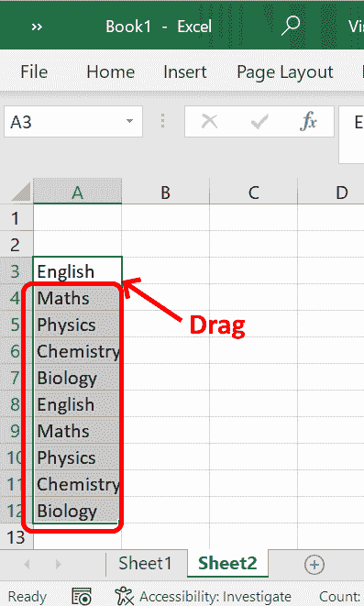
Task: Click the Insert Function fx icon
Action: (x=308, y=121)
